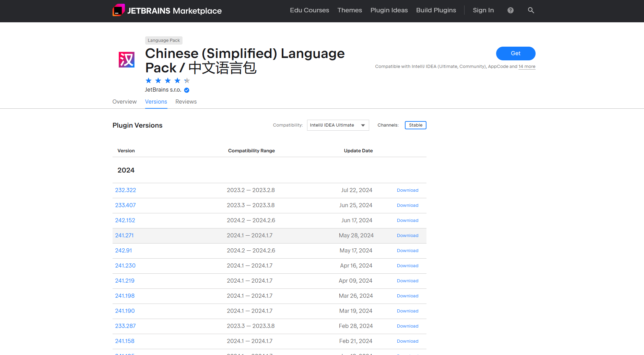Open the help question mark icon
This screenshot has width=644, height=355.
(x=511, y=10)
